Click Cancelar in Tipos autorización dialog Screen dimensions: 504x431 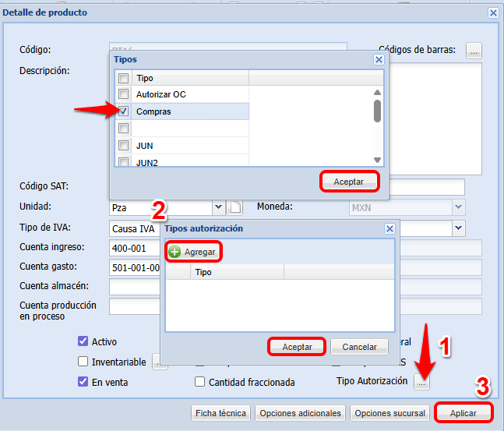click(359, 347)
